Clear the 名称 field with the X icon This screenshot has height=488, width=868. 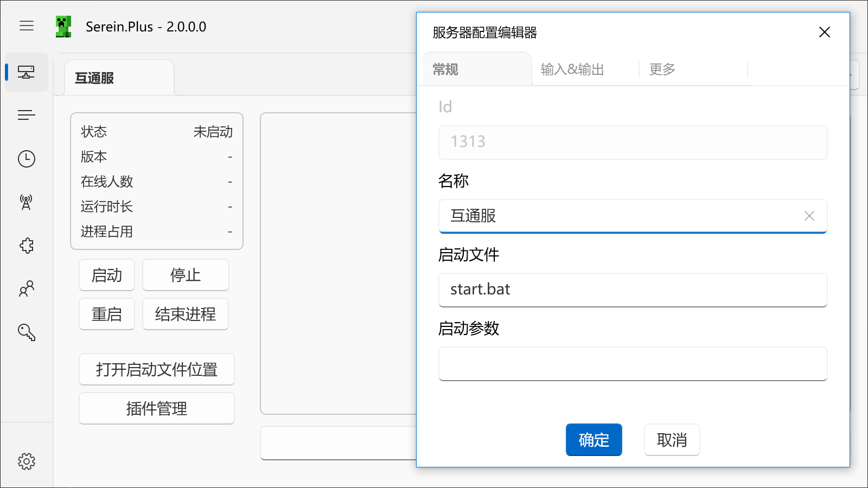click(x=809, y=216)
